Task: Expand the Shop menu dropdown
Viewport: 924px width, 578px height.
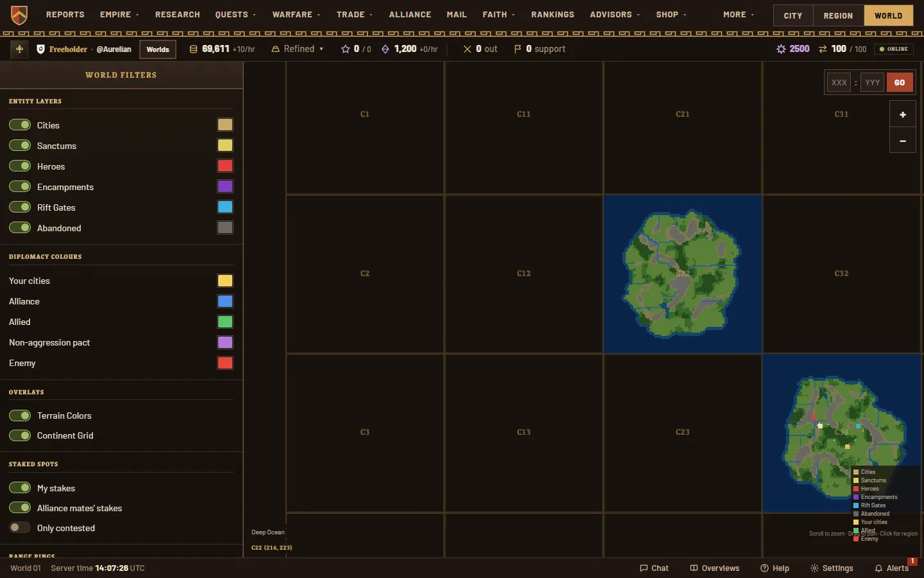Action: [x=671, y=14]
